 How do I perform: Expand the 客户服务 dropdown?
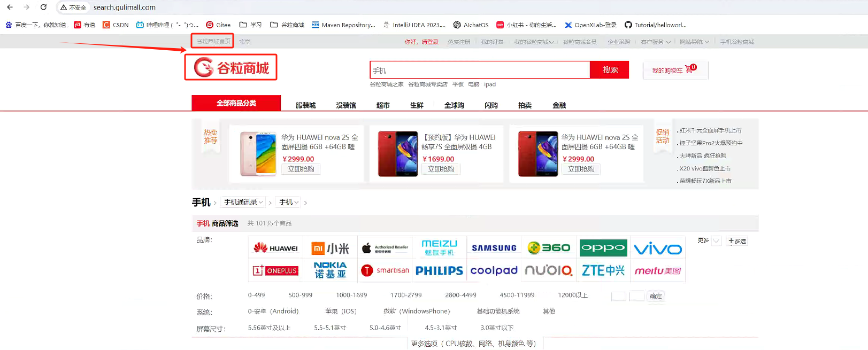(x=655, y=42)
